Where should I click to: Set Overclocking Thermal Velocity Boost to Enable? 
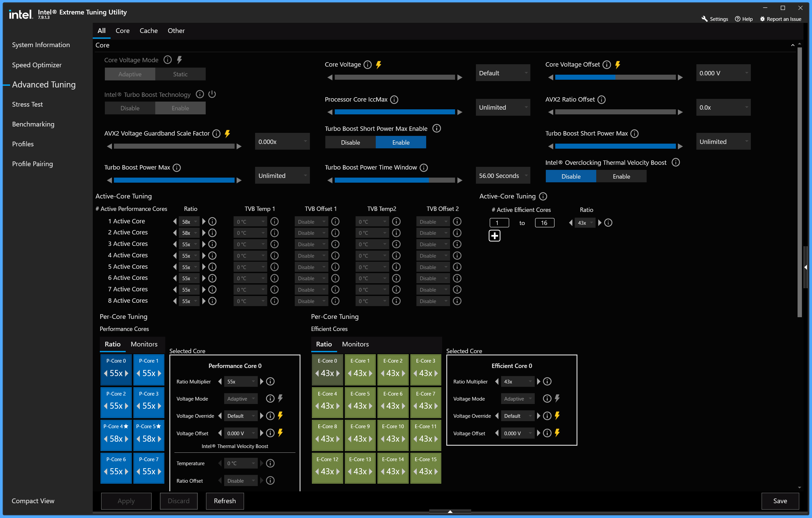(621, 176)
